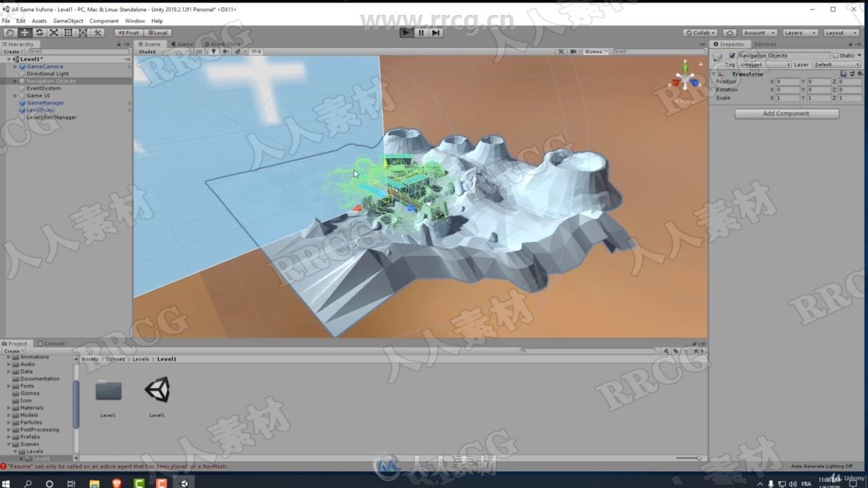Open the Tag dropdown (Untagged)
Viewport: 868px width, 488px height.
[764, 64]
